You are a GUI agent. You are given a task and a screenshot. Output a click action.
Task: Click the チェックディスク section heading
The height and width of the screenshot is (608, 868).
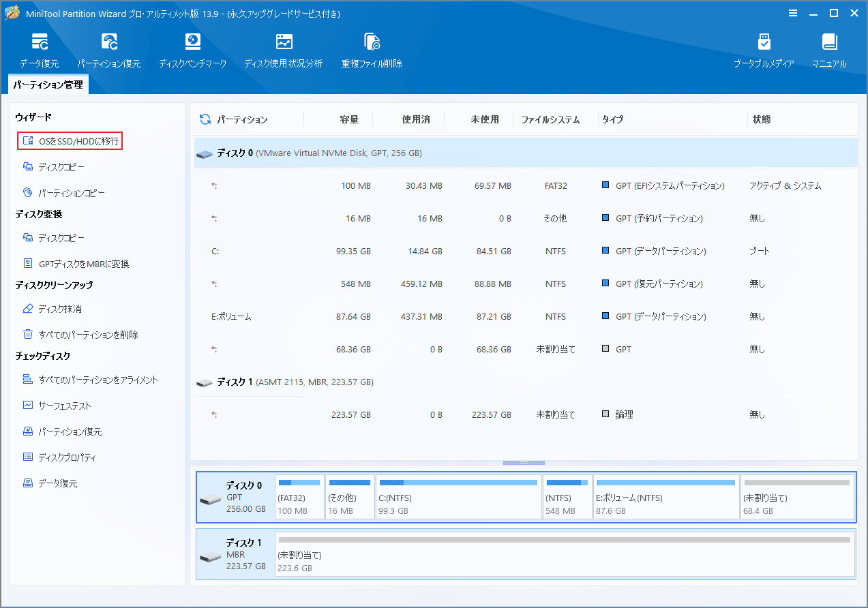click(43, 356)
